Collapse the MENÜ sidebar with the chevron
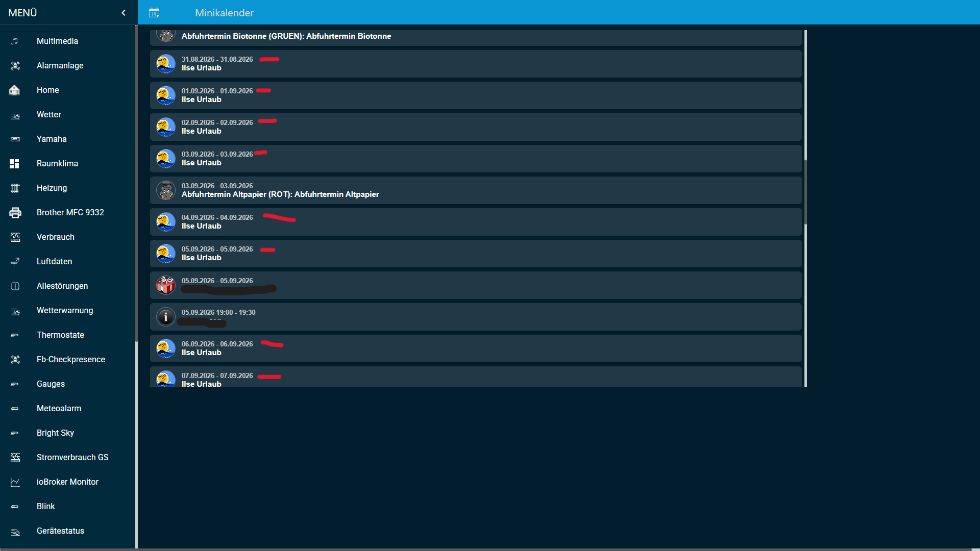 [124, 13]
